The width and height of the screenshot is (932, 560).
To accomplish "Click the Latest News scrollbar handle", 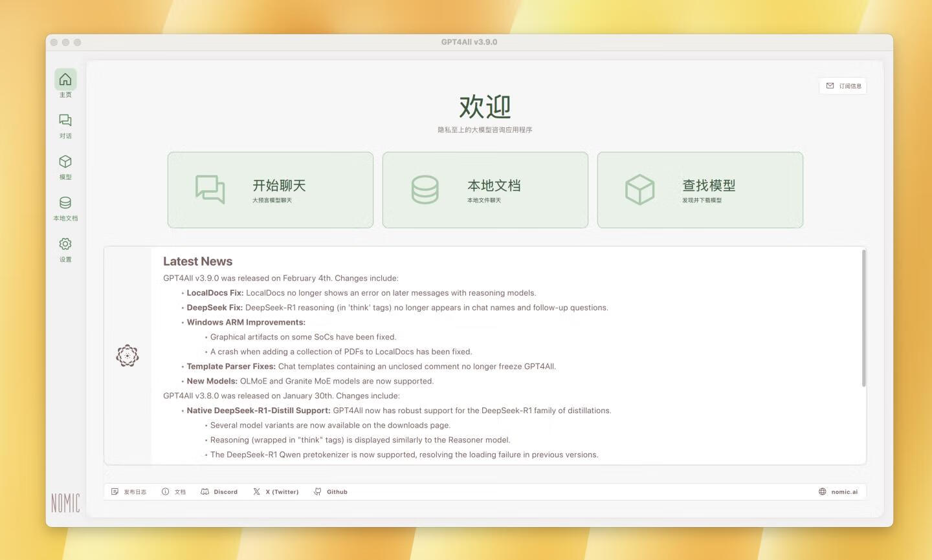I will 863,318.
